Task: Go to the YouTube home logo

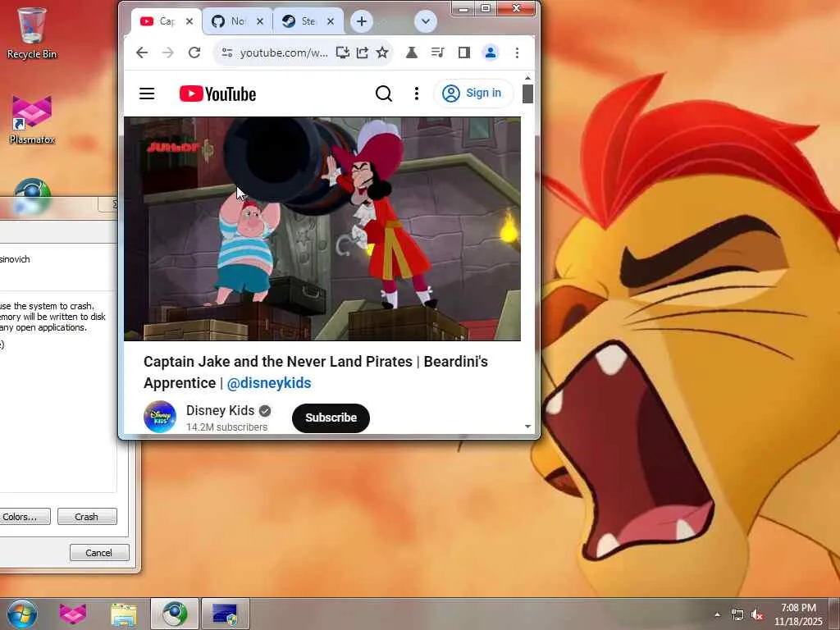Action: [x=217, y=94]
